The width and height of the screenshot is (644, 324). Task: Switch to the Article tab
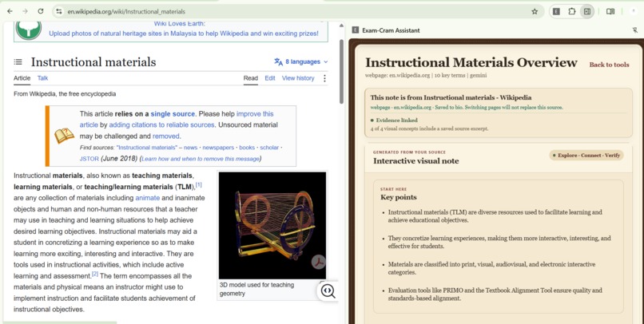[x=22, y=78]
